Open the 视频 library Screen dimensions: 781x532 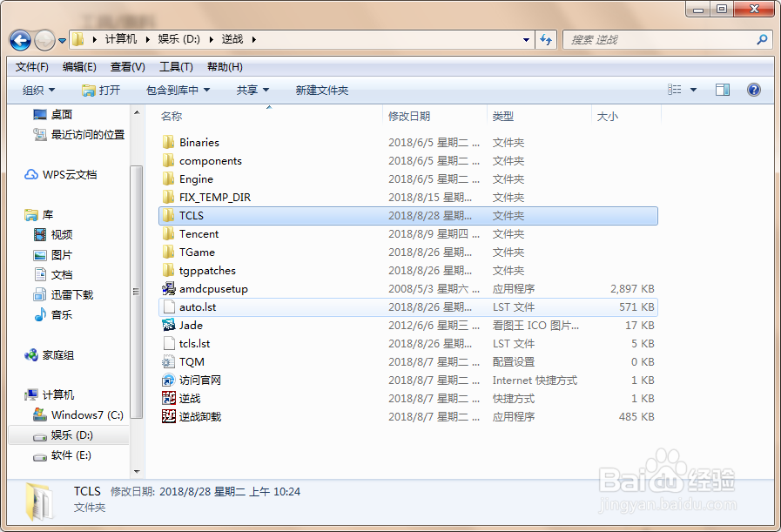(62, 234)
